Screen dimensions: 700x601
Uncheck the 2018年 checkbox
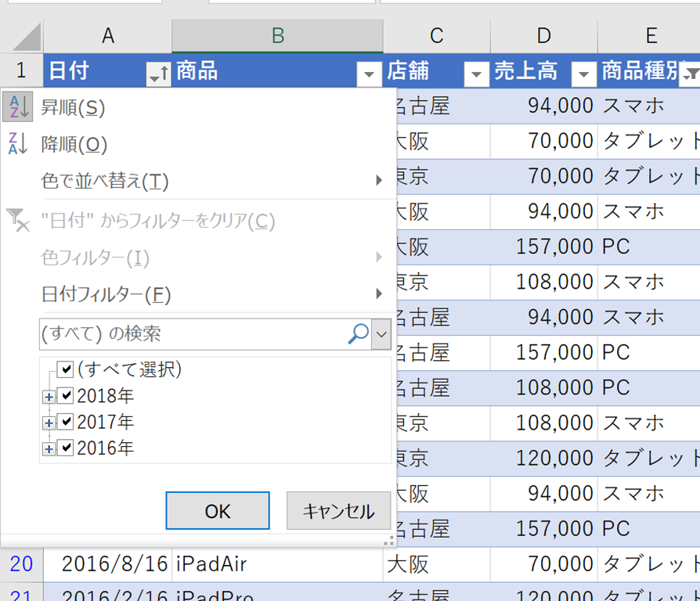(67, 396)
